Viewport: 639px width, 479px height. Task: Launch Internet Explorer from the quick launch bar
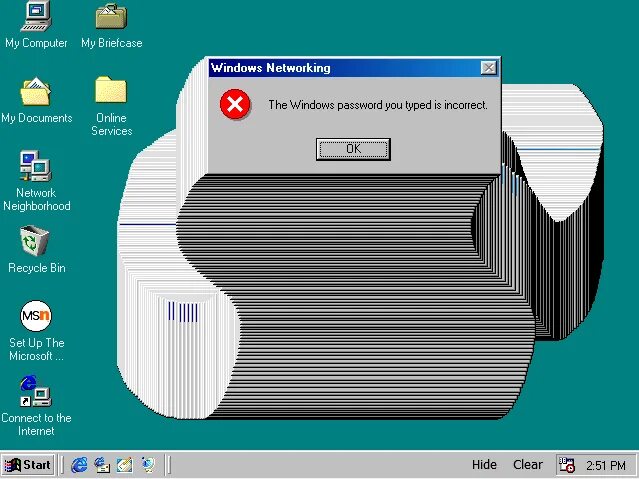[79, 465]
